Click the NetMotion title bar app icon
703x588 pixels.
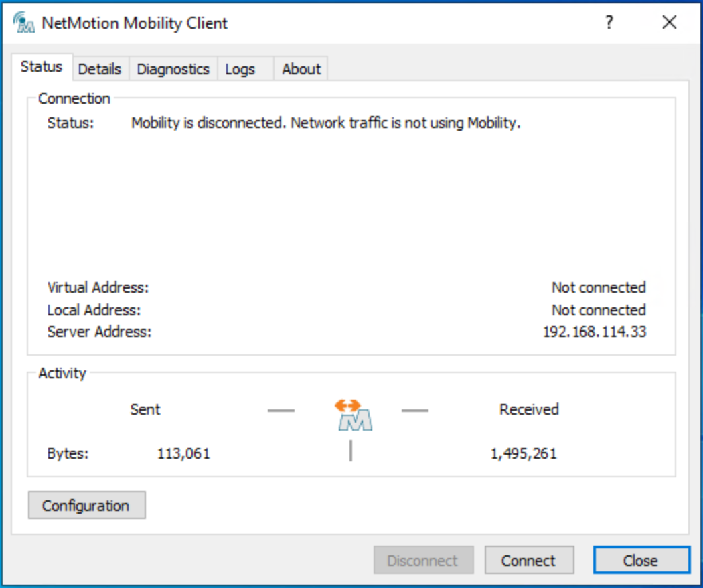click(23, 23)
